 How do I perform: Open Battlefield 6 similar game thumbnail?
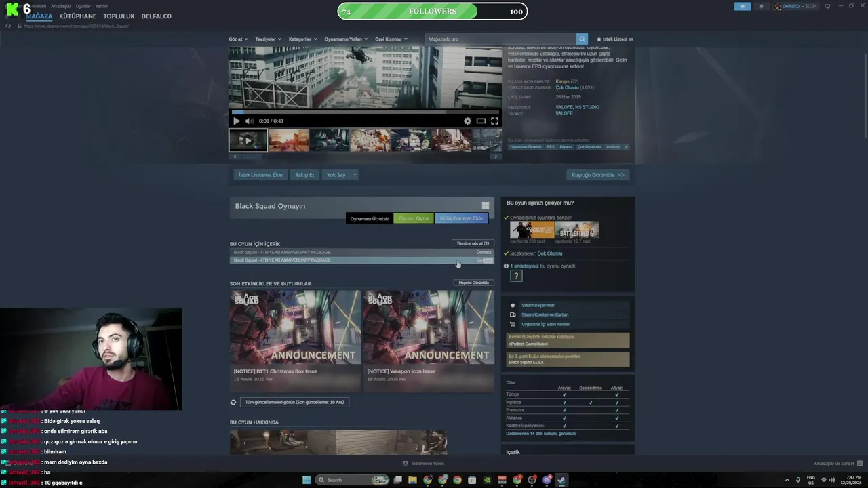576,229
